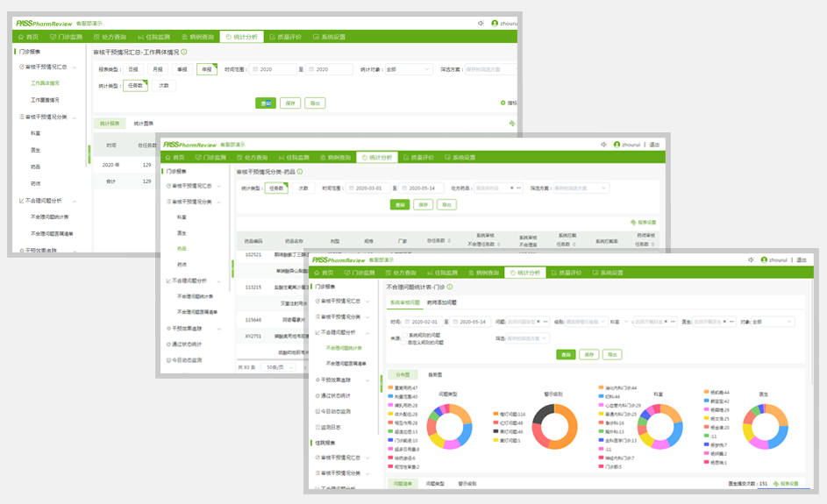The height and width of the screenshot is (504, 827).
Task: Click the 指标 green circle icon in back window
Action: (x=503, y=103)
